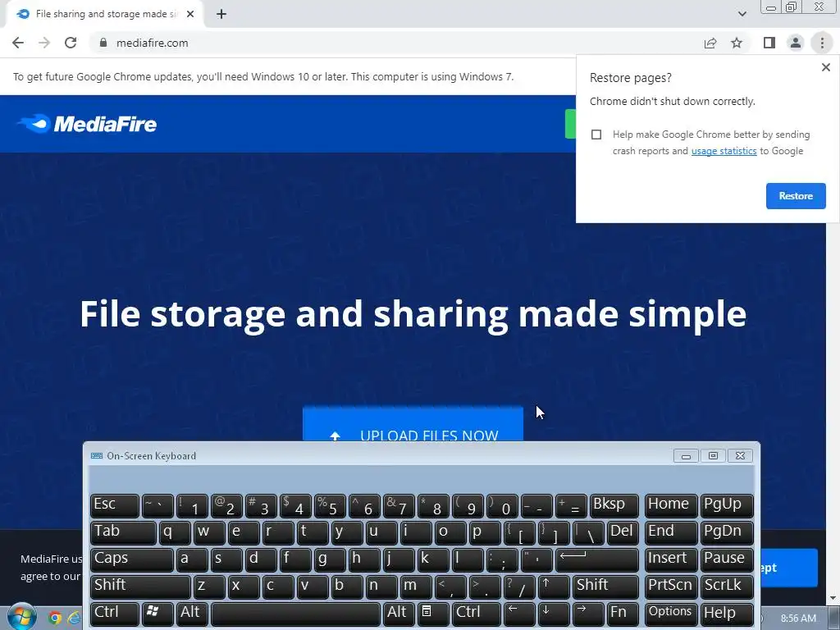
Task: Dismiss the Restore pages popup
Action: pyautogui.click(x=825, y=67)
